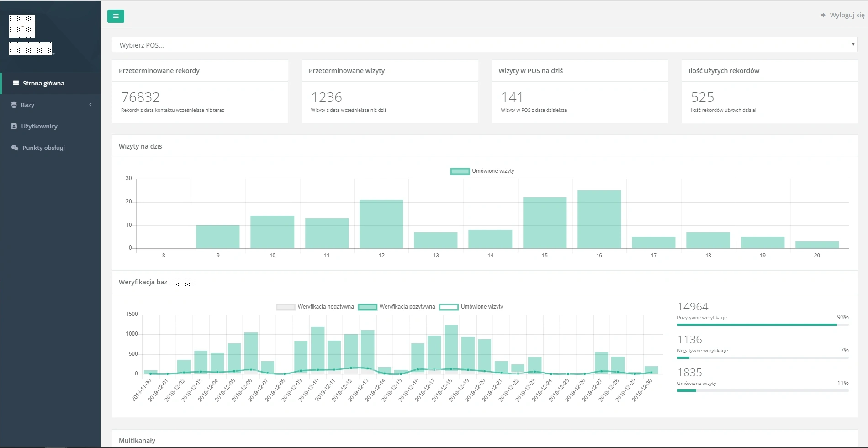Open the Wybierz POS dropdown

[484, 45]
